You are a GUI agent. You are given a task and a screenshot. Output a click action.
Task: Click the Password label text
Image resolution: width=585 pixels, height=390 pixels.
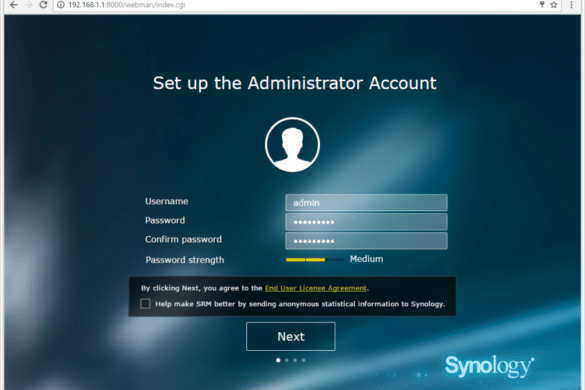pos(165,220)
